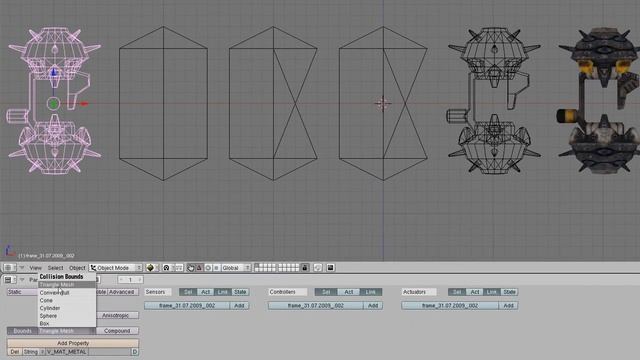Open the Global orientation dropdown

click(236, 268)
